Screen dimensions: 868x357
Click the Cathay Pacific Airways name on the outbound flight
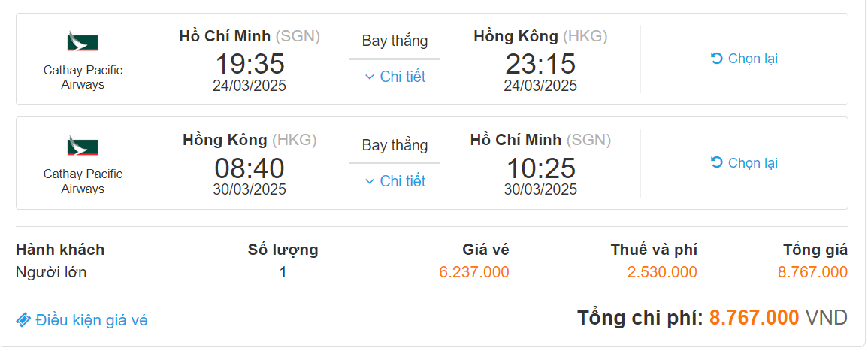click(x=83, y=77)
